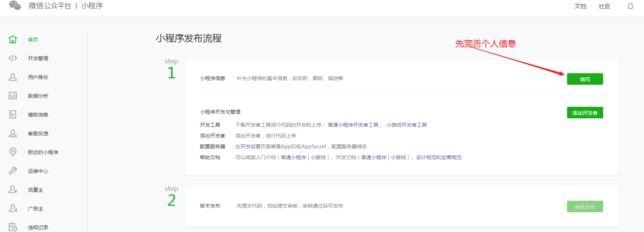Click the green 填写 button
The image size is (644, 232).
point(585,79)
